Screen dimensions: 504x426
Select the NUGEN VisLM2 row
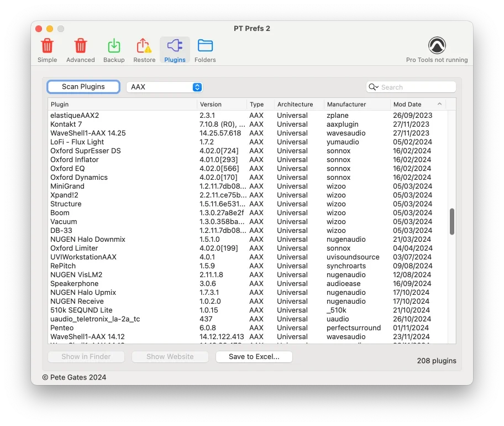click(248, 274)
